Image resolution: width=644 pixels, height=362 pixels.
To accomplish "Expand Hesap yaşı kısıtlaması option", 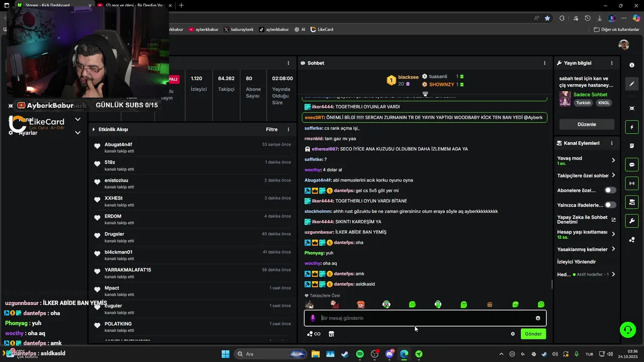I will (613, 234).
